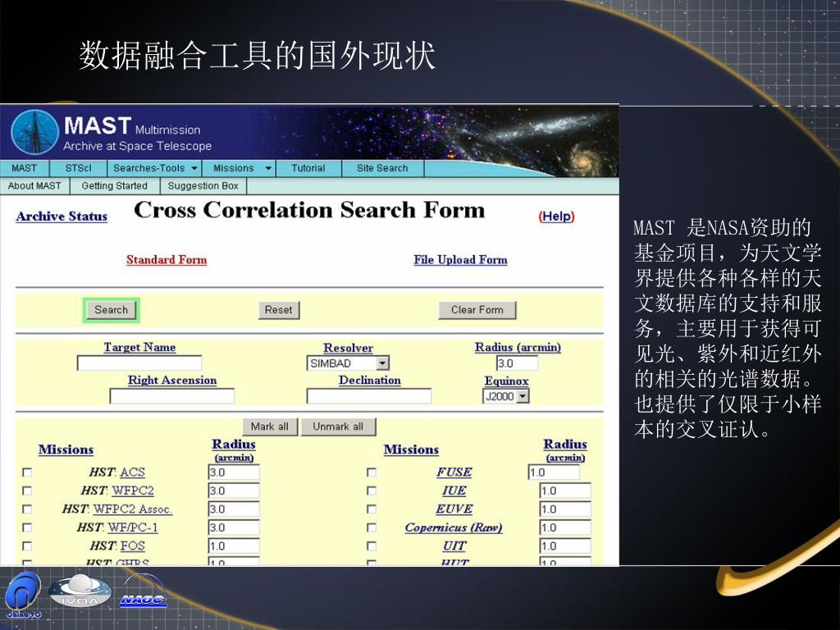The height and width of the screenshot is (630, 840).
Task: Click the Declination label link
Action: click(x=370, y=381)
